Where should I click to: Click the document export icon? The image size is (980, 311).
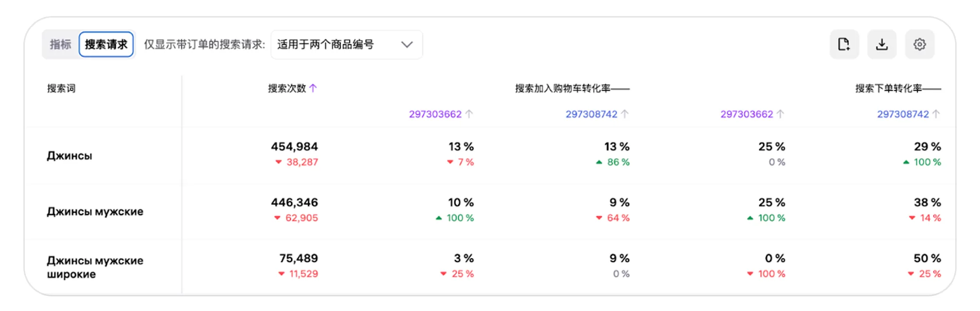[x=844, y=44]
